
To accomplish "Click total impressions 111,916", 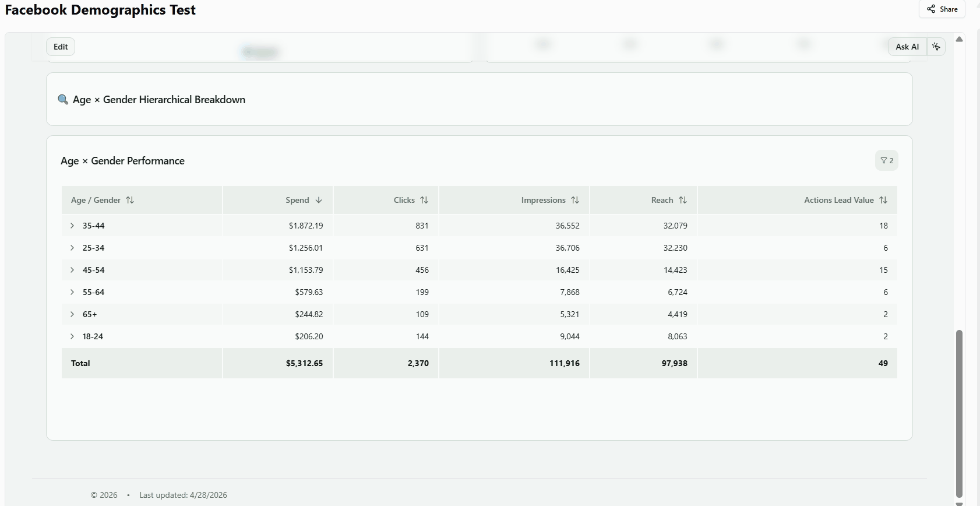I will [x=565, y=363].
